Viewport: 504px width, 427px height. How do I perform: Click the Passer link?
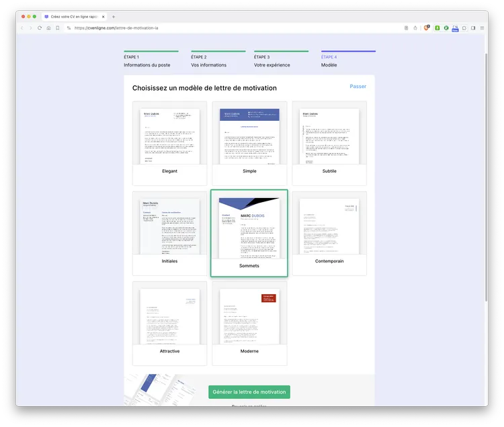coord(358,87)
